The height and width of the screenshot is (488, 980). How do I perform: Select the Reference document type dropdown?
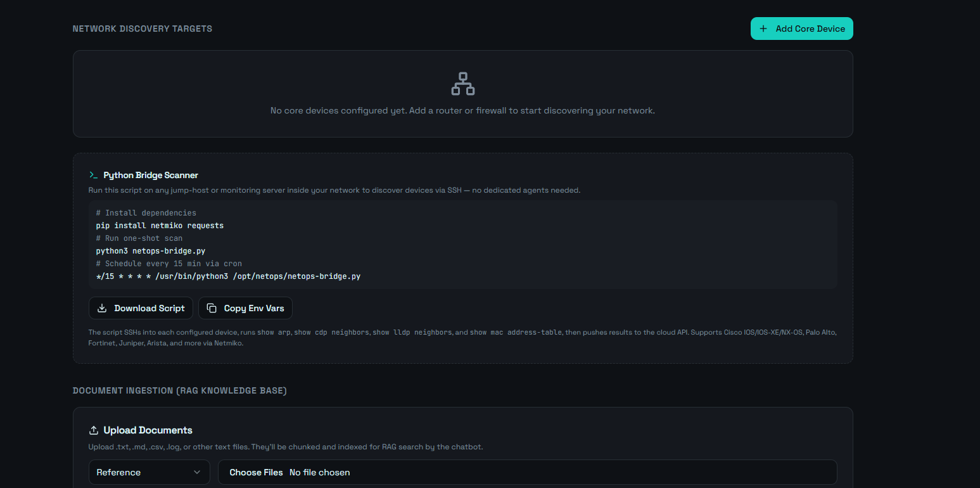coord(149,472)
